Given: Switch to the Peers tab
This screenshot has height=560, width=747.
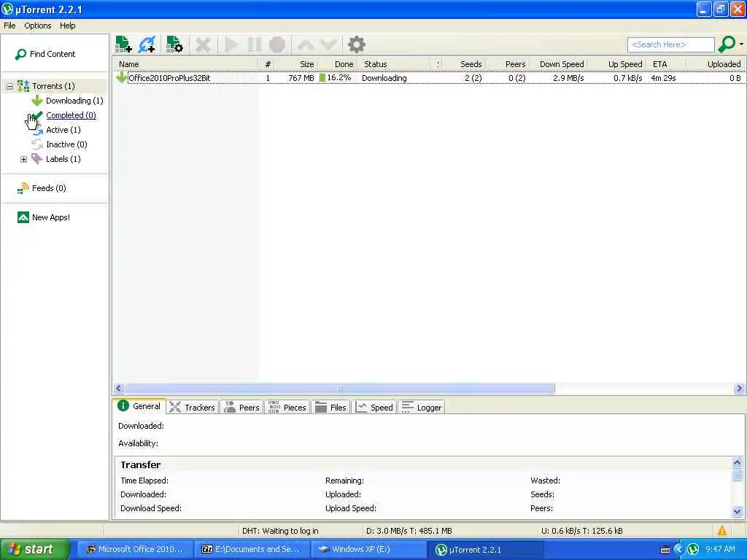Looking at the screenshot, I should [x=242, y=408].
